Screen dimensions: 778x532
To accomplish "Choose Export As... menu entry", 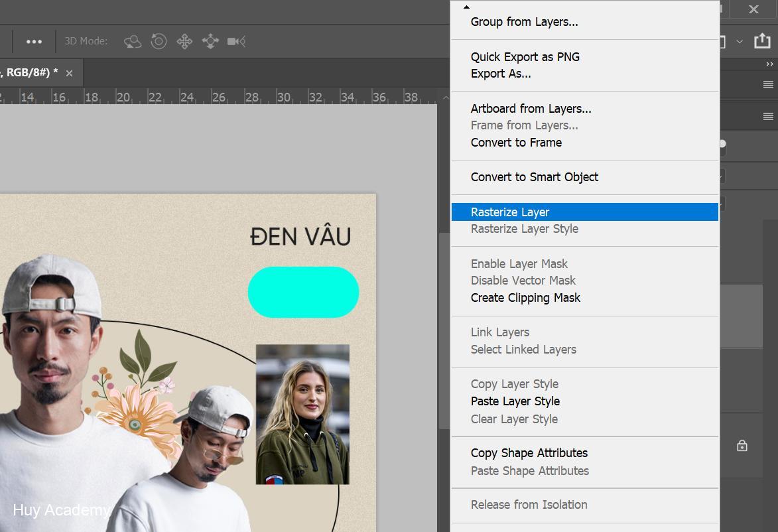I will pyautogui.click(x=584, y=74).
